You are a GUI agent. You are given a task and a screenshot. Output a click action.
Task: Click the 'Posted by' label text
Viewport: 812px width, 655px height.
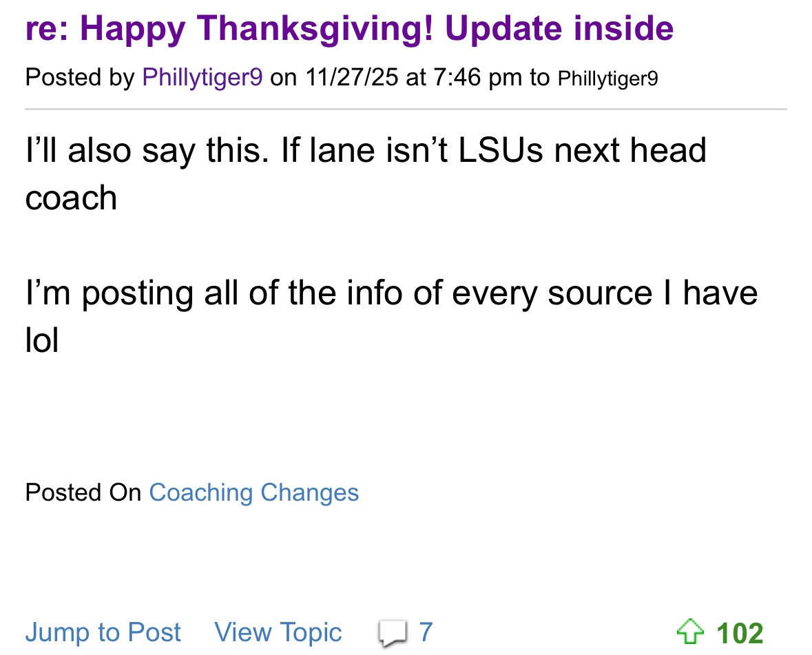click(79, 78)
